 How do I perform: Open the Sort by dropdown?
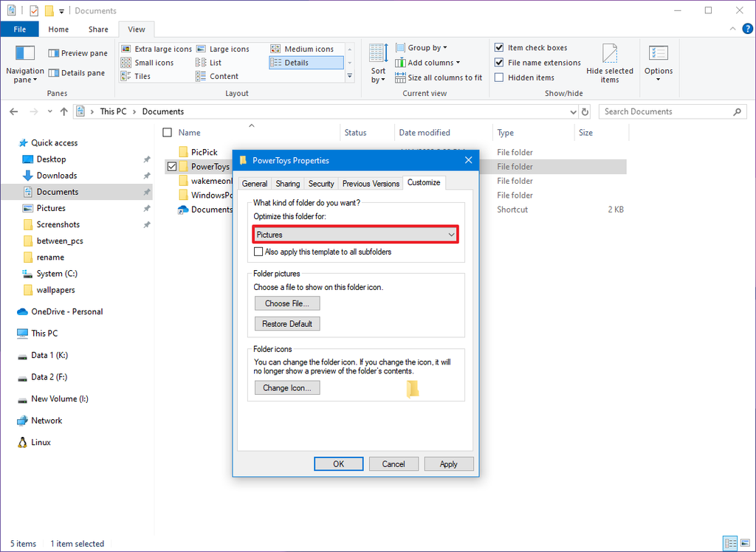378,63
